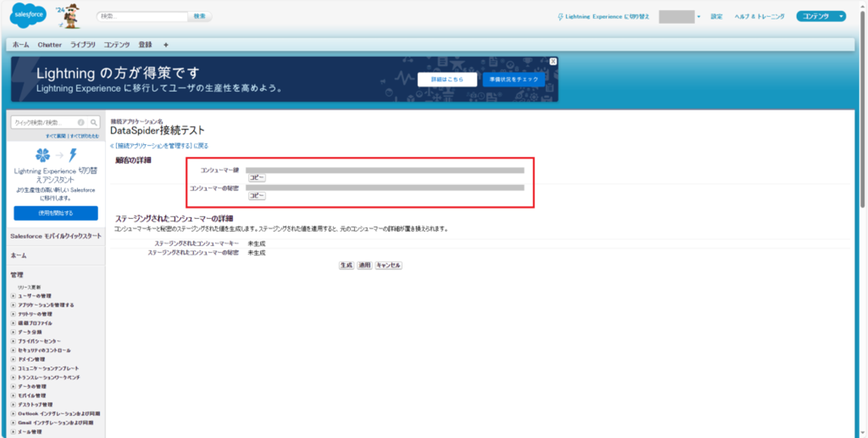
Task: Click 未生成 beside ステージングされたコンシューマーキー
Action: [256, 244]
